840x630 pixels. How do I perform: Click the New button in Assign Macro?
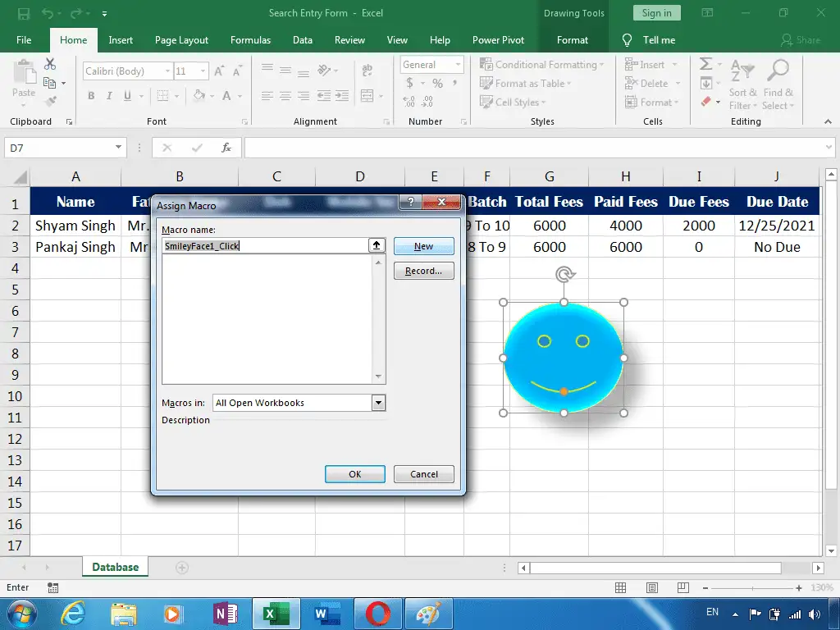[424, 246]
